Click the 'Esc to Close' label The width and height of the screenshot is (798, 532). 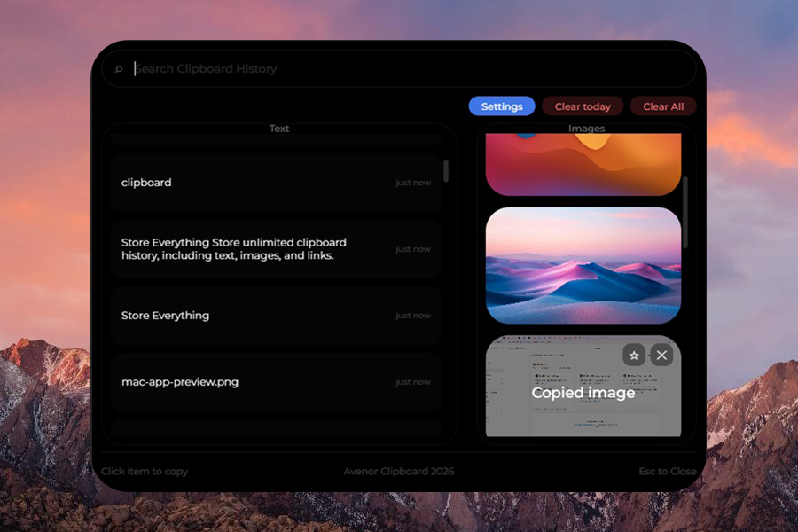click(667, 471)
